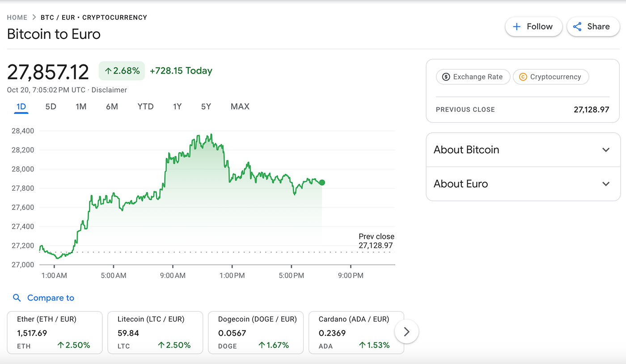The image size is (626, 364).
Task: Click the 59.84 Litecoin price
Action: click(x=128, y=333)
